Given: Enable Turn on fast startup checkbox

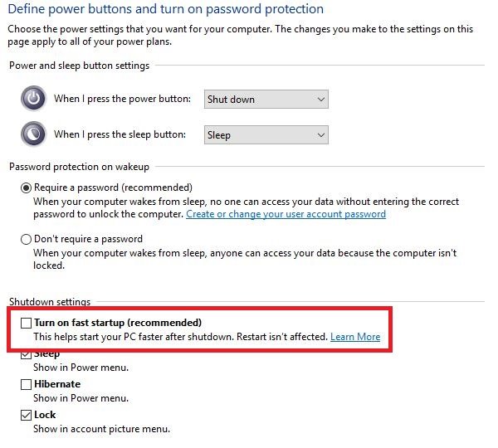Looking at the screenshot, I should [x=27, y=322].
